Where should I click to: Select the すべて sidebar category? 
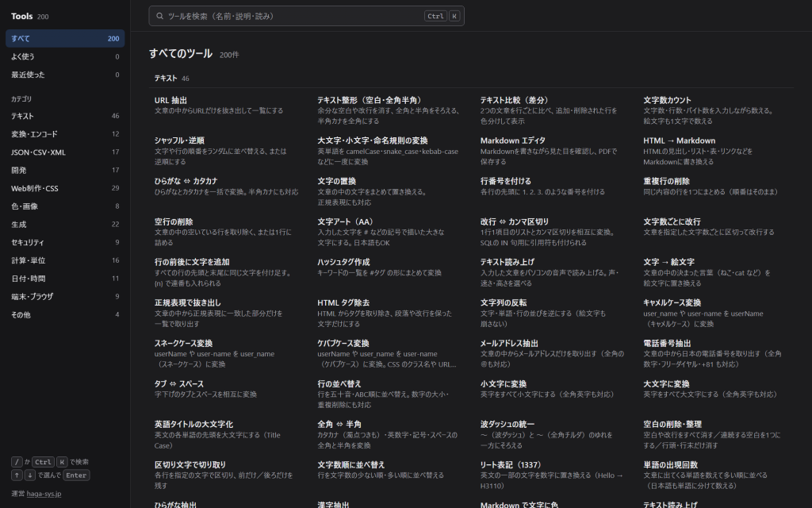coord(65,38)
